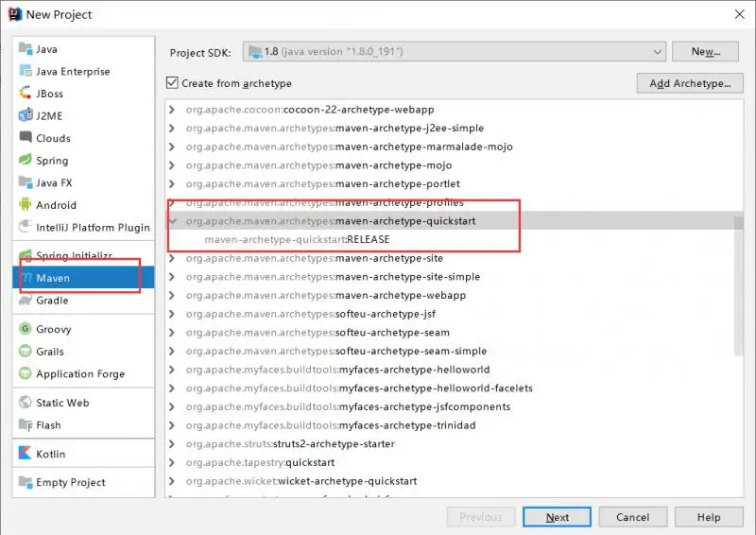This screenshot has width=756, height=535.
Task: Click the New... SDK button
Action: point(705,52)
